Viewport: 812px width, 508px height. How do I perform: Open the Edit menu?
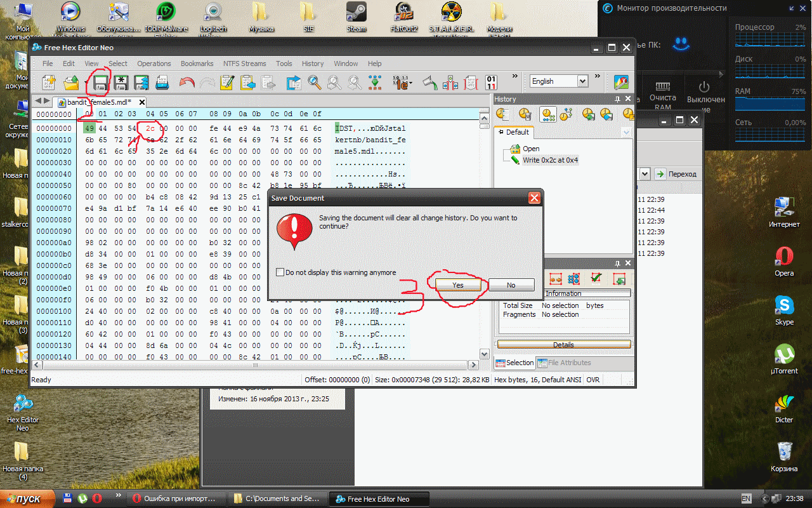click(x=69, y=63)
